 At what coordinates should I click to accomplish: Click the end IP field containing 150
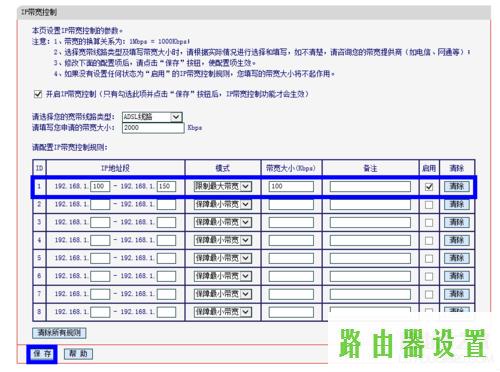click(166, 186)
